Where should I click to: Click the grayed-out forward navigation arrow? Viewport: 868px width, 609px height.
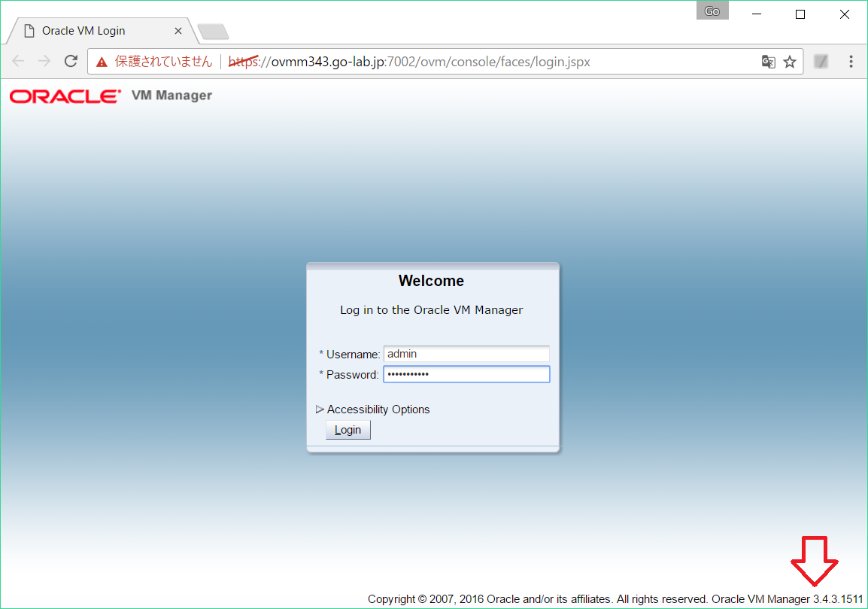[44, 62]
